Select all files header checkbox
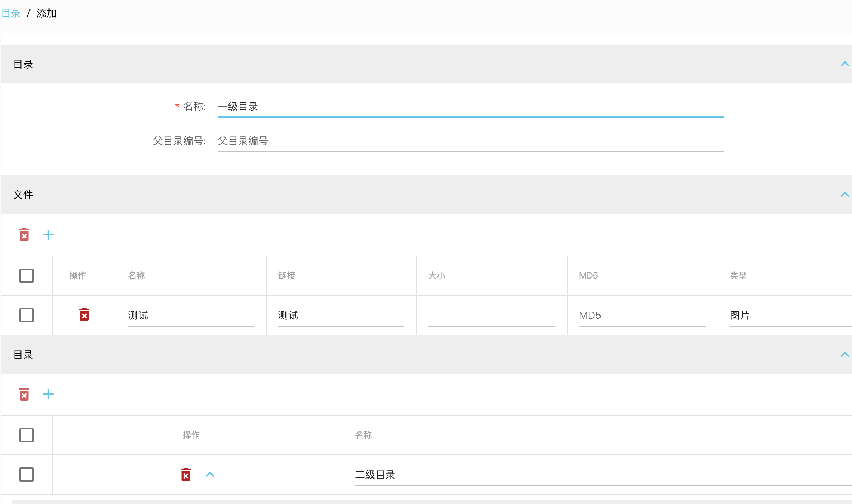This screenshot has height=504, width=852. (27, 276)
